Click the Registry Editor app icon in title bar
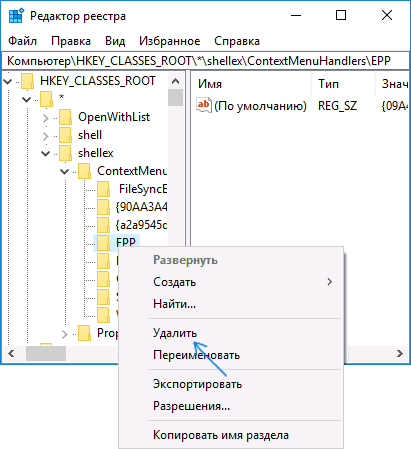 pyautogui.click(x=16, y=16)
